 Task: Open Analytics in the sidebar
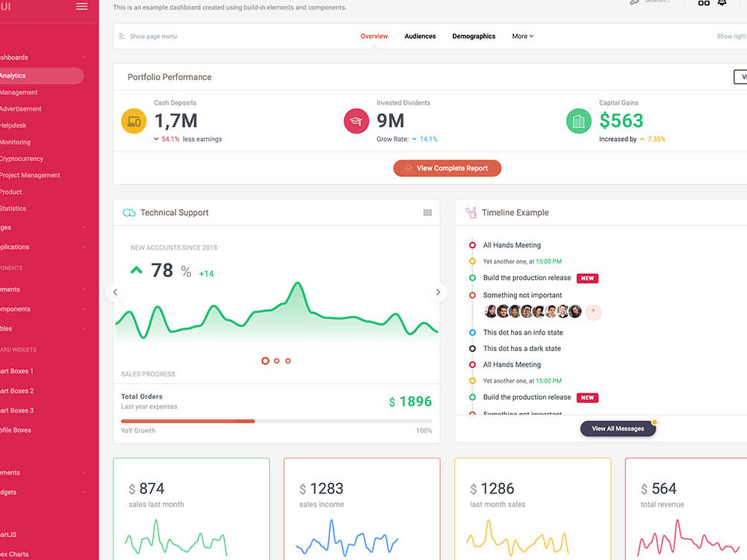point(41,75)
